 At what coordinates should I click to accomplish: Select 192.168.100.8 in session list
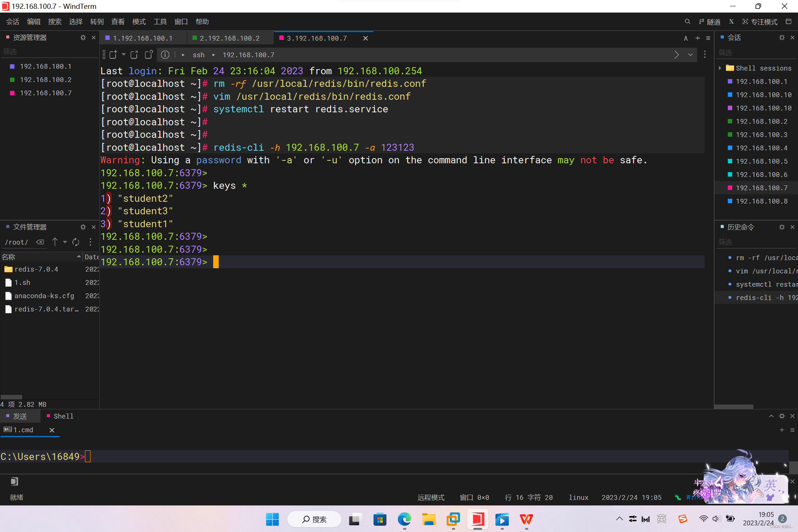[761, 201]
